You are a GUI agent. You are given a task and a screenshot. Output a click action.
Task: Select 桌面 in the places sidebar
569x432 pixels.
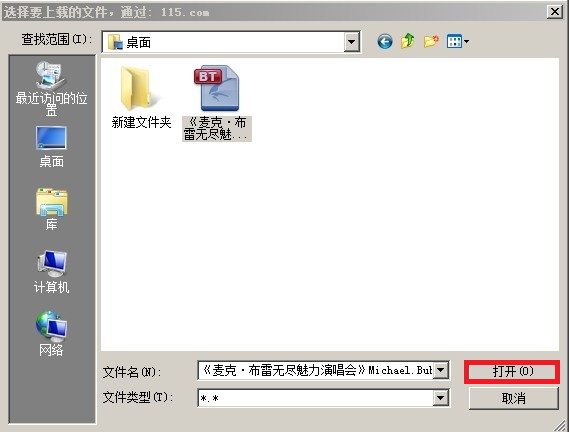[x=51, y=147]
